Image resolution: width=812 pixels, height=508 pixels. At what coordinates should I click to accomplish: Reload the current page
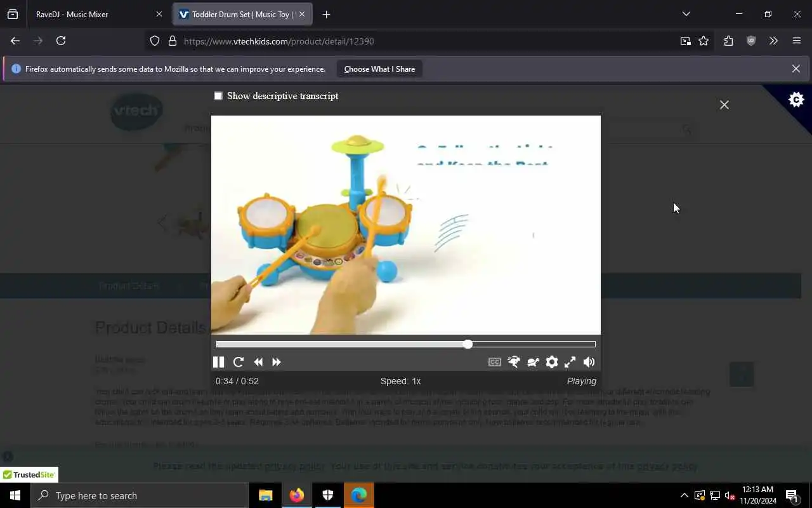(x=61, y=41)
